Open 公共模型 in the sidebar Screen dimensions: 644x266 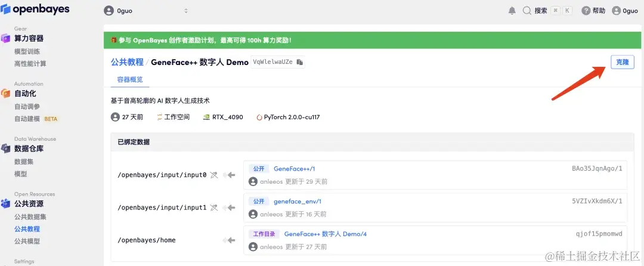tap(27, 241)
